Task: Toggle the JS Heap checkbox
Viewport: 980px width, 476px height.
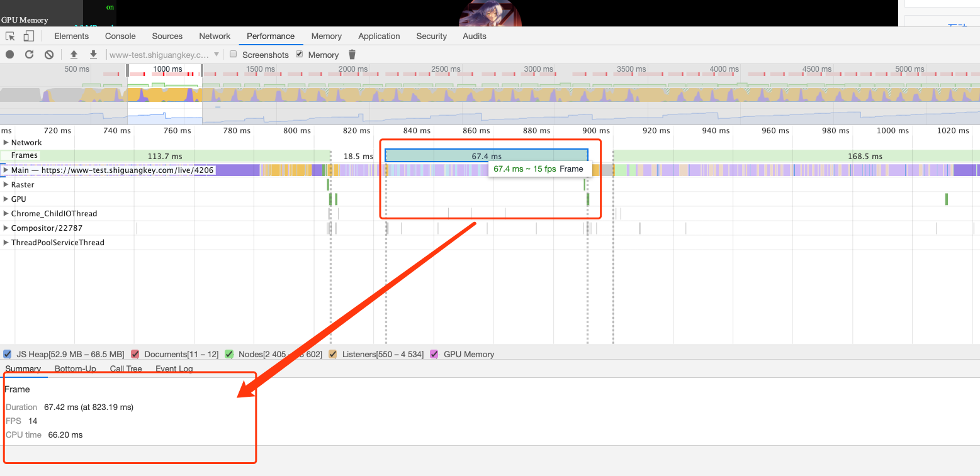Action: (8, 354)
